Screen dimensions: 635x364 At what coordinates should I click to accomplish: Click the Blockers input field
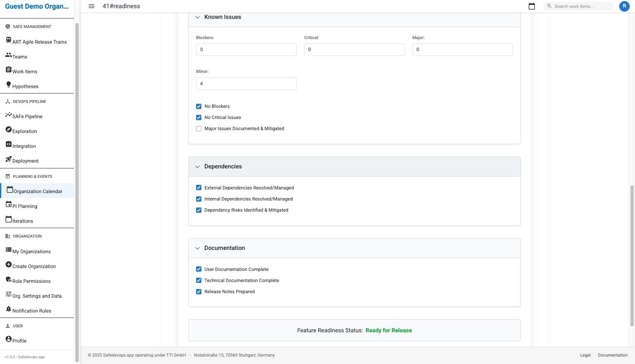(x=246, y=49)
